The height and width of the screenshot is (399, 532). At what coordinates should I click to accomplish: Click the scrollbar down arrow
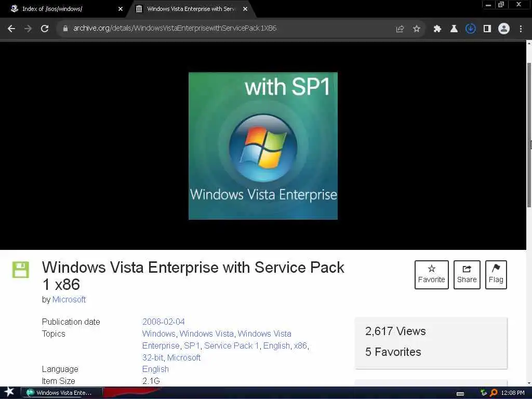529,383
